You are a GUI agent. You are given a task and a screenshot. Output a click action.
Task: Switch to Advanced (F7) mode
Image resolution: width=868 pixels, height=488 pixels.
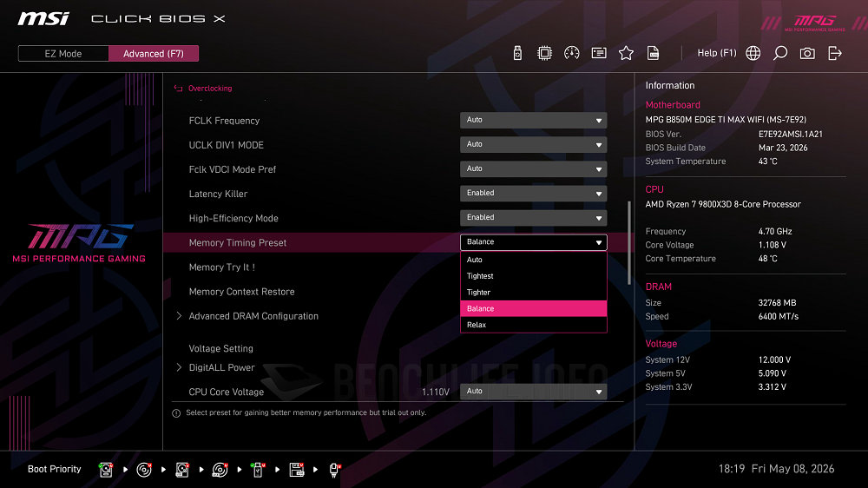[154, 54]
